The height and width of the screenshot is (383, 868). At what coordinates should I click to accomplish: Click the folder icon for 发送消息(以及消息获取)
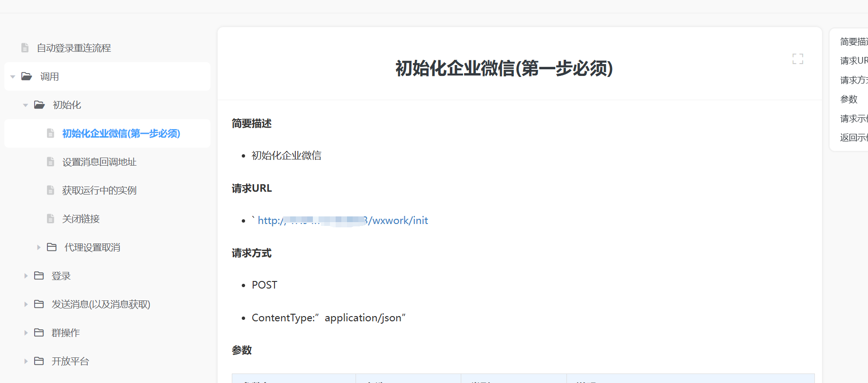39,304
